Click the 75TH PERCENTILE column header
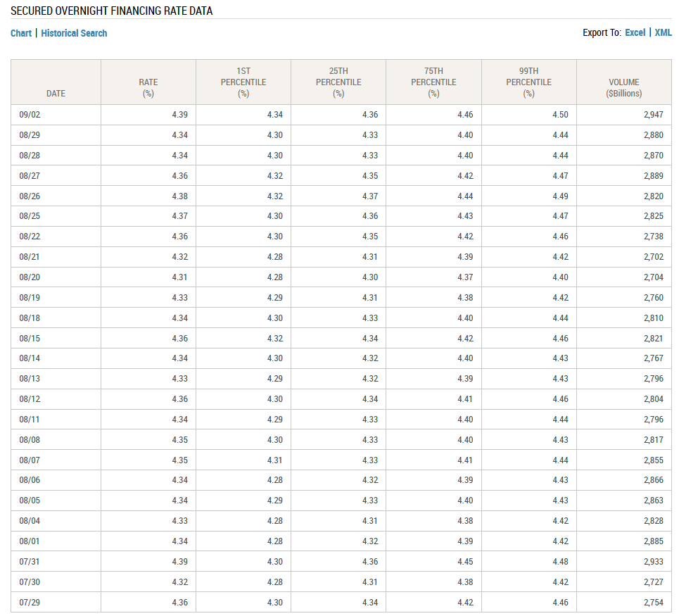The width and height of the screenshot is (679, 616). [x=433, y=82]
